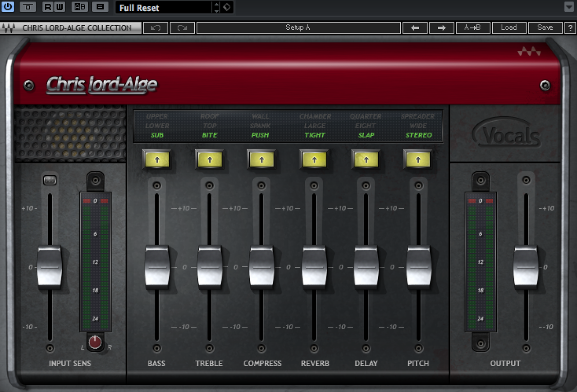Click the Save button
577x392 pixels.
coord(545,28)
